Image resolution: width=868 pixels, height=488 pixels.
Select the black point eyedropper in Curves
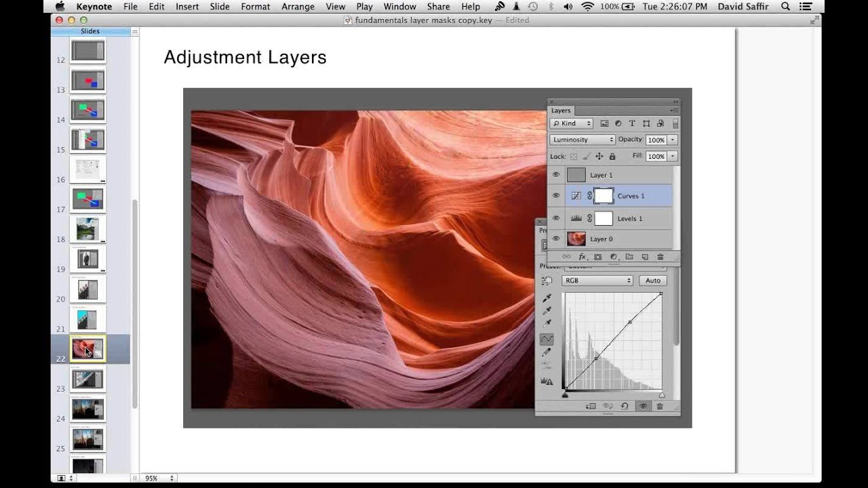547,299
